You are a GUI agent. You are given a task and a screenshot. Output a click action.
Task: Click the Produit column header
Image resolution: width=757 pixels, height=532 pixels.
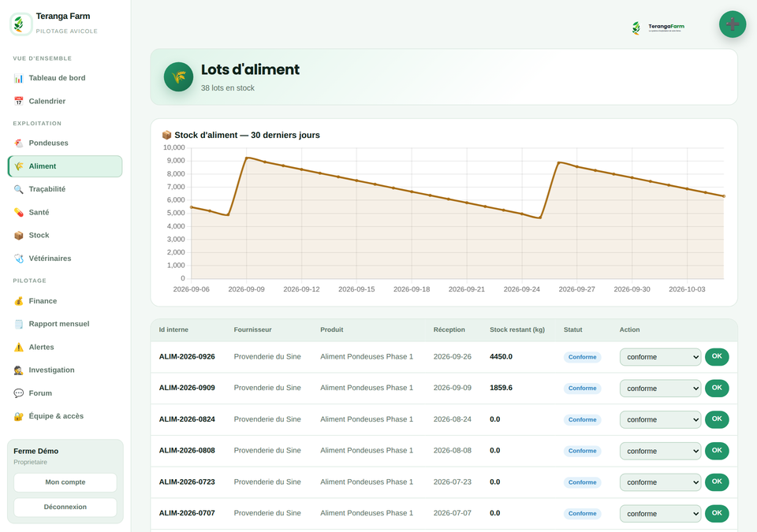coord(332,329)
